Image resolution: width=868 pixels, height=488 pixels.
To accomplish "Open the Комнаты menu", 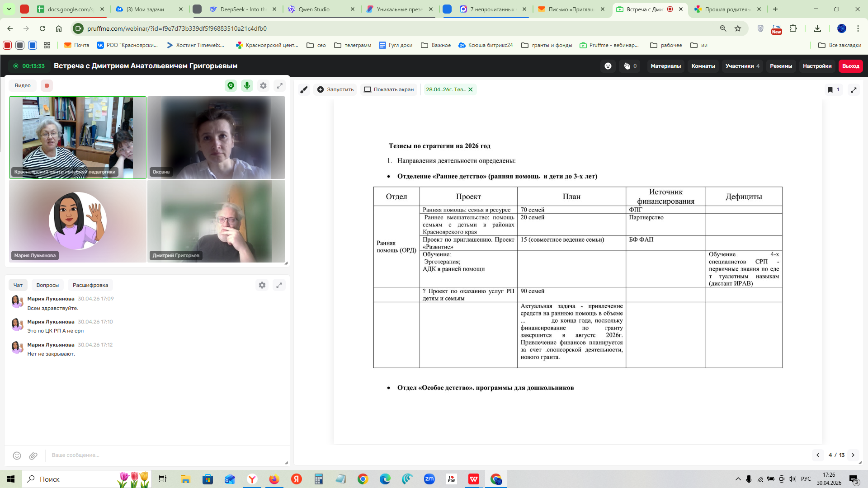I will [703, 66].
